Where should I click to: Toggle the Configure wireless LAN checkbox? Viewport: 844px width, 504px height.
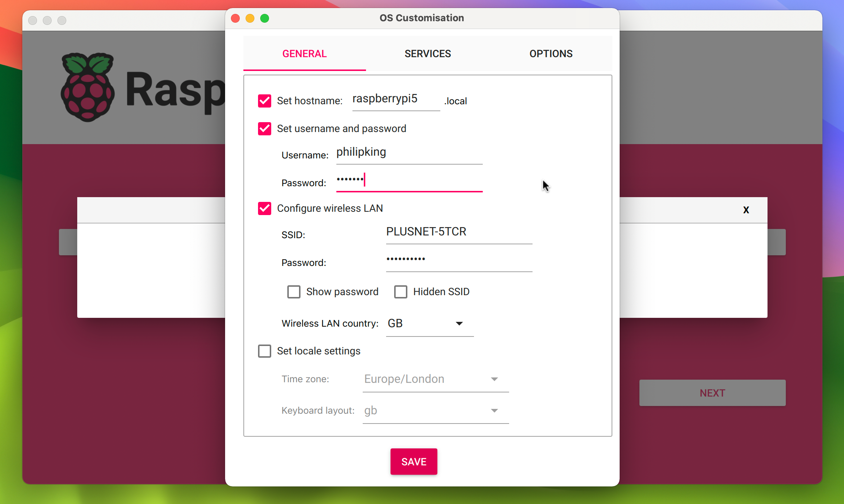265,209
